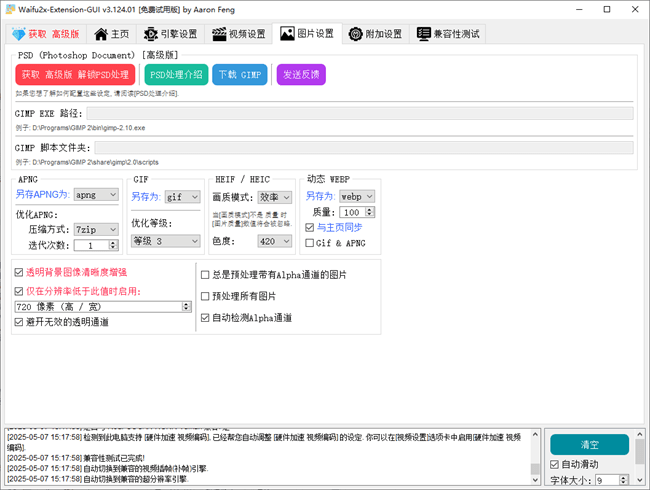This screenshot has width=650, height=490.
Task: Expand the 压缩方式 7zip dropdown
Action: click(97, 229)
